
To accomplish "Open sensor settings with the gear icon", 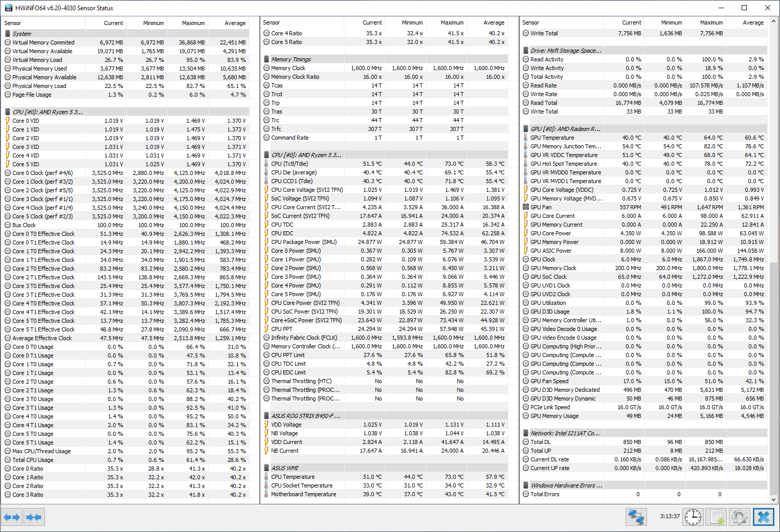I will (x=740, y=517).
